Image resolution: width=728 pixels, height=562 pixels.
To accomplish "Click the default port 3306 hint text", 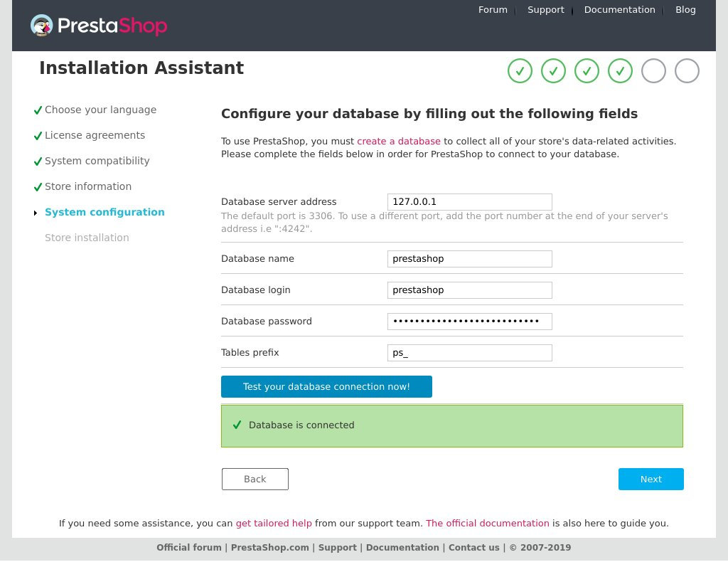I will point(444,222).
